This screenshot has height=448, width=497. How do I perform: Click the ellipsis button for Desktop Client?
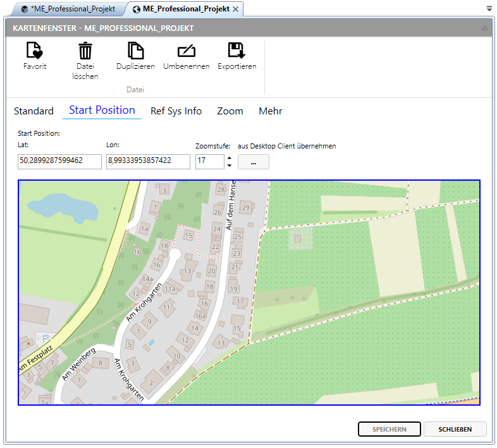[x=253, y=162]
